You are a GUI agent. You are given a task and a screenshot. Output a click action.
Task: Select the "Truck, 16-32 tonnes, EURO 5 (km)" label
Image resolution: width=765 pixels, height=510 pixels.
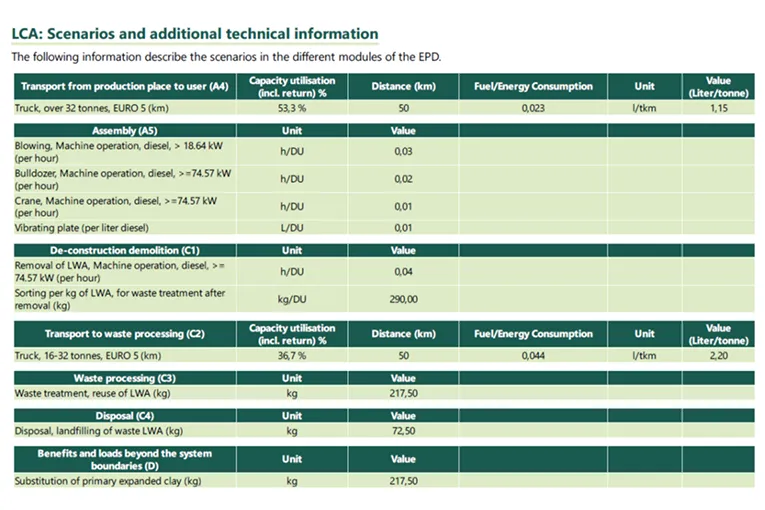(88, 356)
